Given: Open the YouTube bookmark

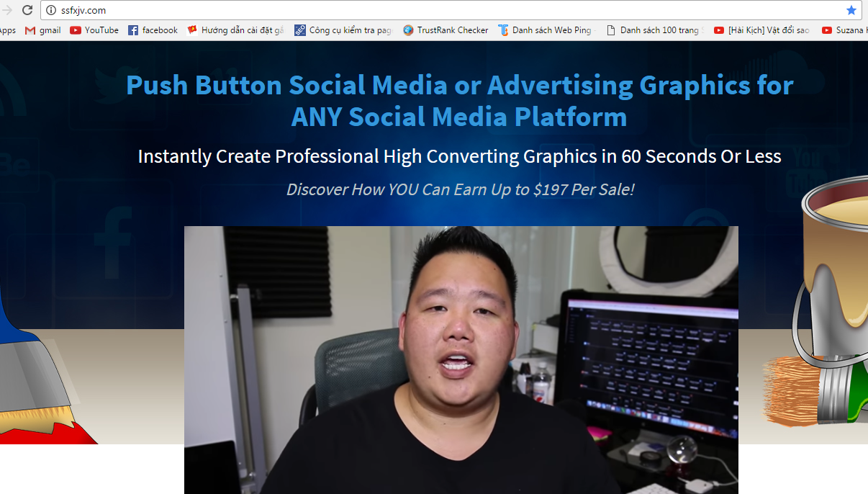Looking at the screenshot, I should pos(94,30).
